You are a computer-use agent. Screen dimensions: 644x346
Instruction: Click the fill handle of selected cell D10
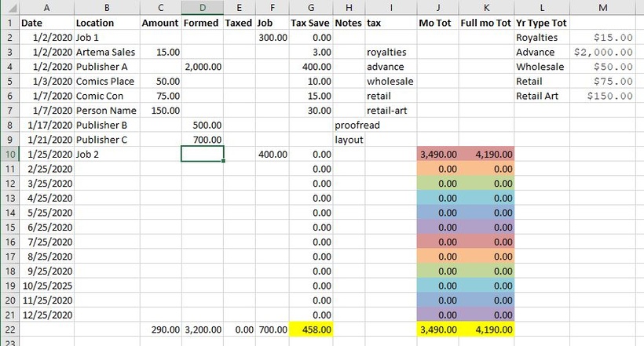[223, 161]
